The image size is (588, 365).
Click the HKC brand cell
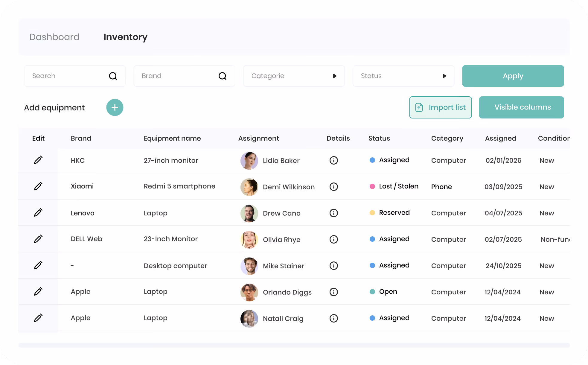77,160
